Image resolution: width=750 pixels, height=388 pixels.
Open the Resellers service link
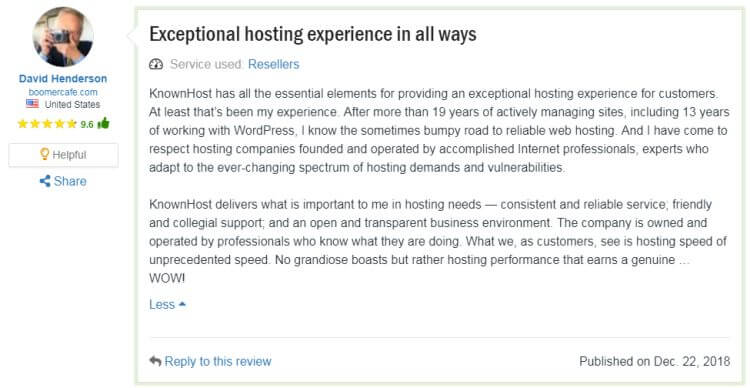[x=274, y=64]
